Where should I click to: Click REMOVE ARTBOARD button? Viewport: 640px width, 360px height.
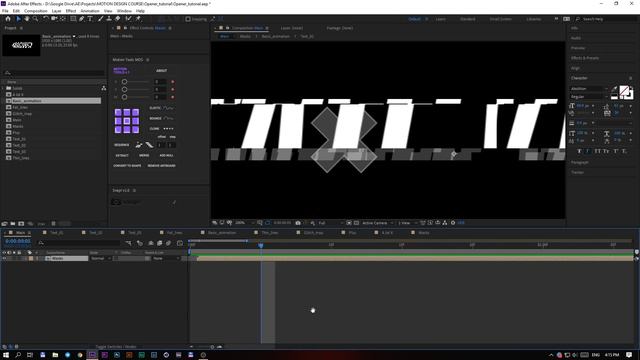point(162,166)
